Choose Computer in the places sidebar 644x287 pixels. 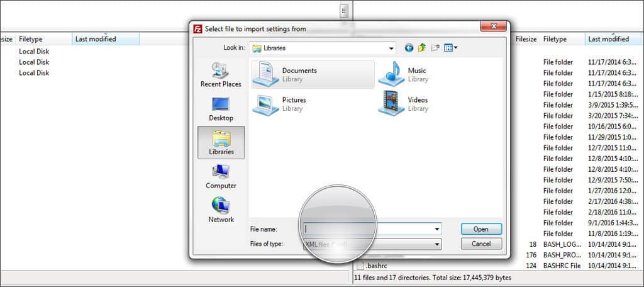tap(221, 177)
